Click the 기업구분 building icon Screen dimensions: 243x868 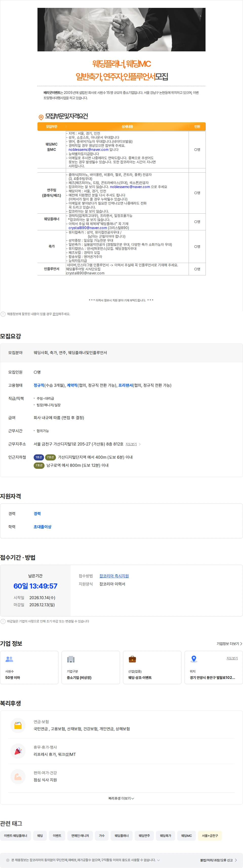pyautogui.click(x=71, y=659)
